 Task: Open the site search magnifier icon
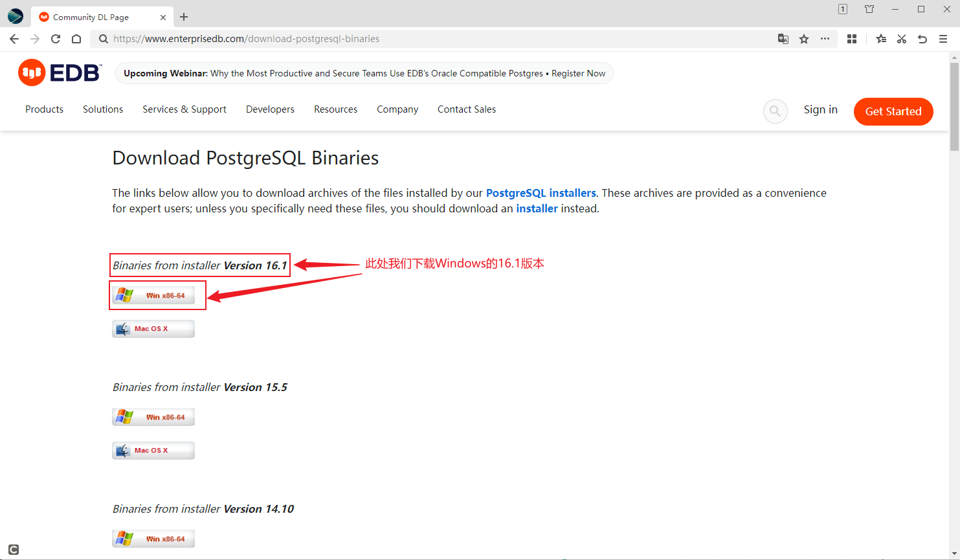775,111
